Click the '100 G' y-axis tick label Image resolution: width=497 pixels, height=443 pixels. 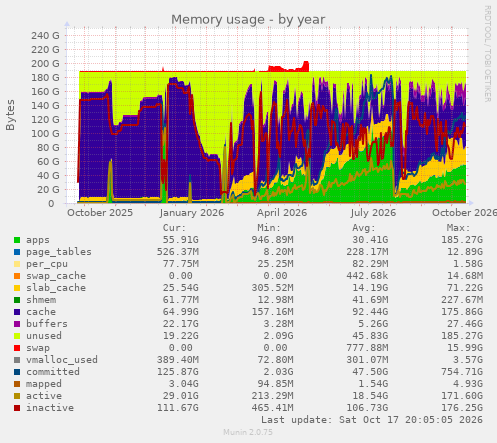(x=45, y=134)
